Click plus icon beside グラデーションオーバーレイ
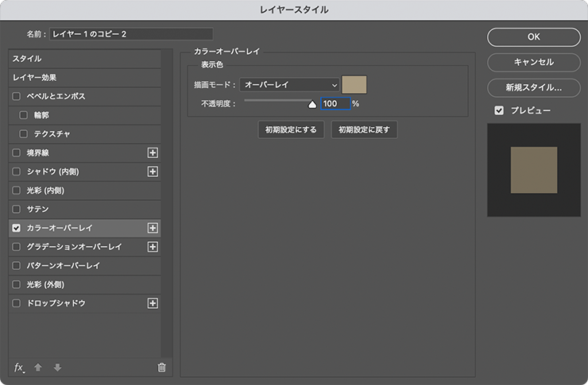This screenshot has width=588, height=385. pos(153,247)
